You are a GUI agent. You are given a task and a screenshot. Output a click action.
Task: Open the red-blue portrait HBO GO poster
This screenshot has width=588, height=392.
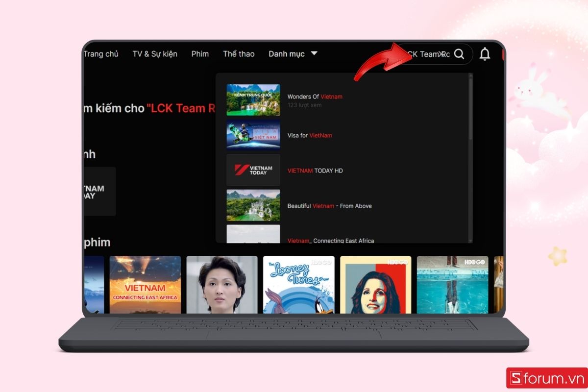376,285
